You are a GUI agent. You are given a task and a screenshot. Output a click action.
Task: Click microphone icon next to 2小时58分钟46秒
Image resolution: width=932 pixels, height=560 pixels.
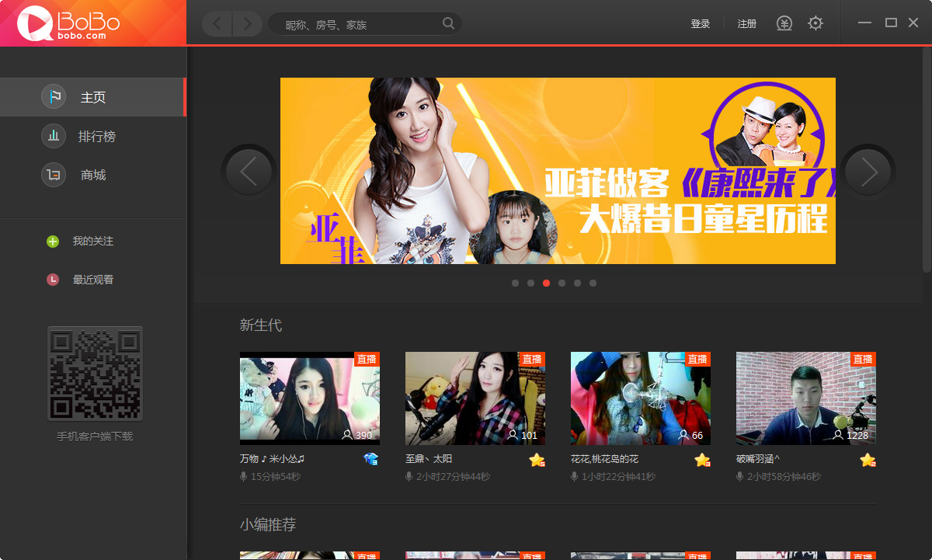740,476
